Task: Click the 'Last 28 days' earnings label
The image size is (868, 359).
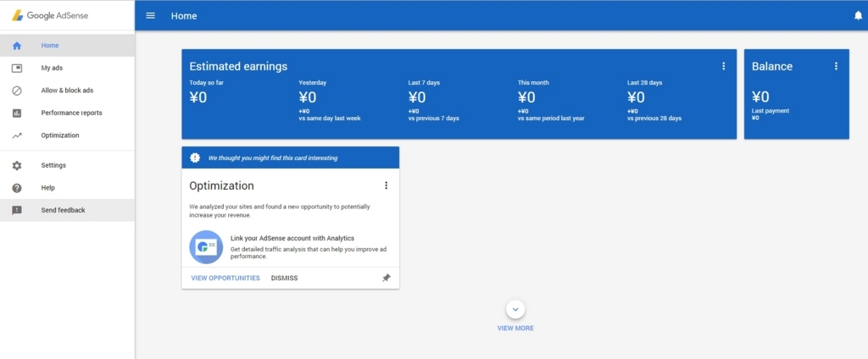Action: [x=645, y=83]
